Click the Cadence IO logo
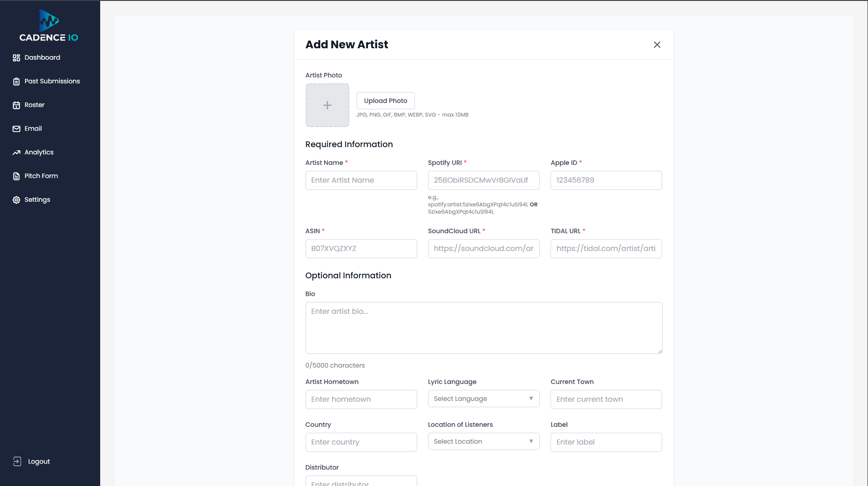 point(49,26)
